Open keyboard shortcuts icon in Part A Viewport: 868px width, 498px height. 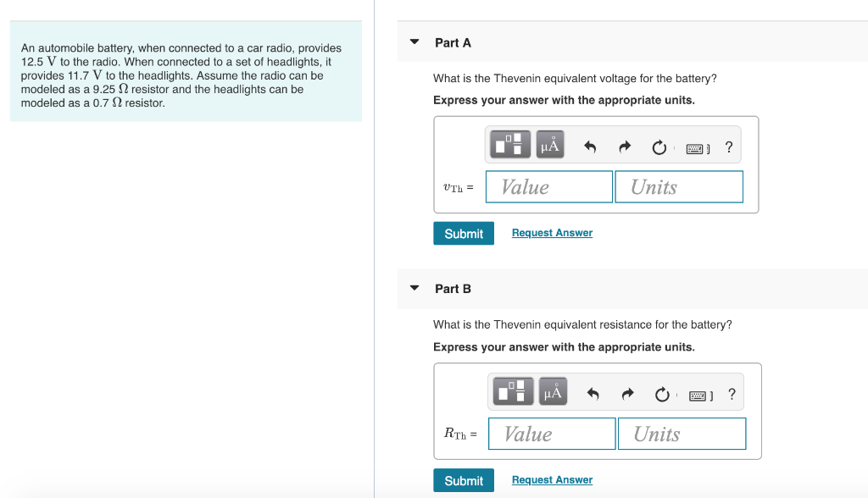pyautogui.click(x=697, y=148)
